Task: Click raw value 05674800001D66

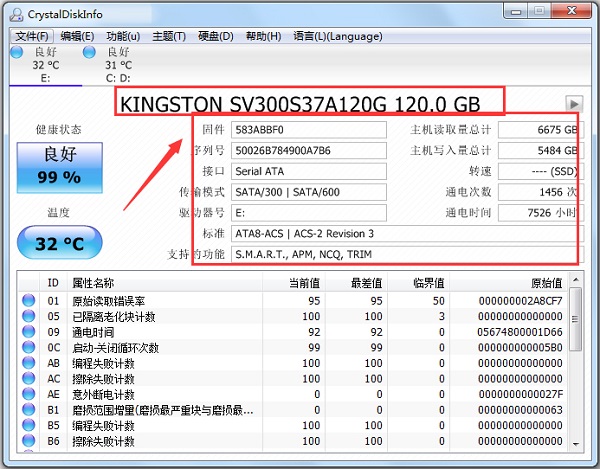Action: (x=520, y=332)
